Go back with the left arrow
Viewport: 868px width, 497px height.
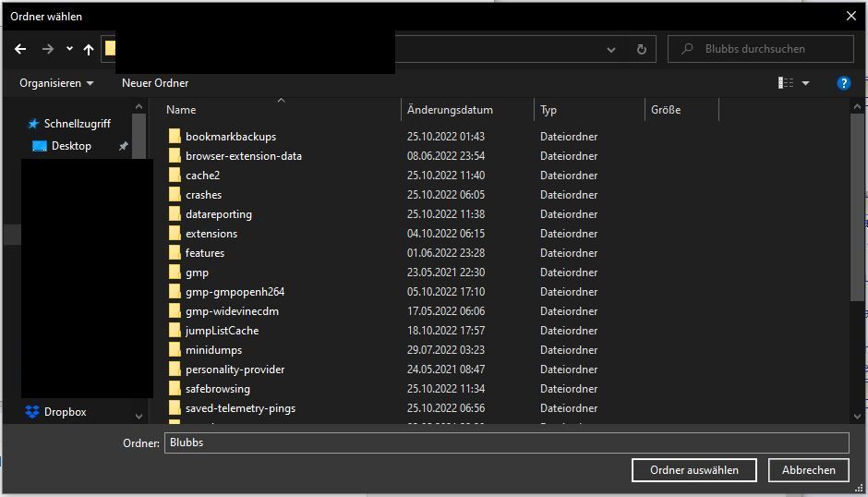[x=20, y=49]
